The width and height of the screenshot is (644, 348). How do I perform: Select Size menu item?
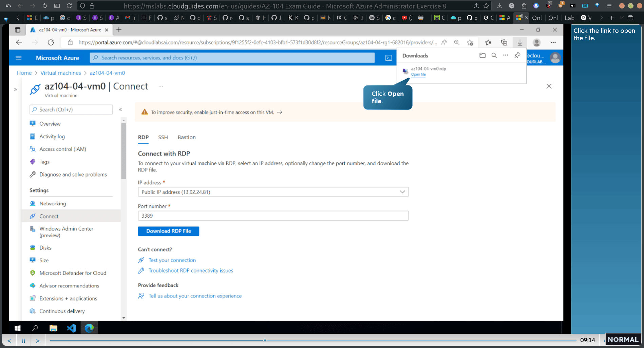pos(44,260)
